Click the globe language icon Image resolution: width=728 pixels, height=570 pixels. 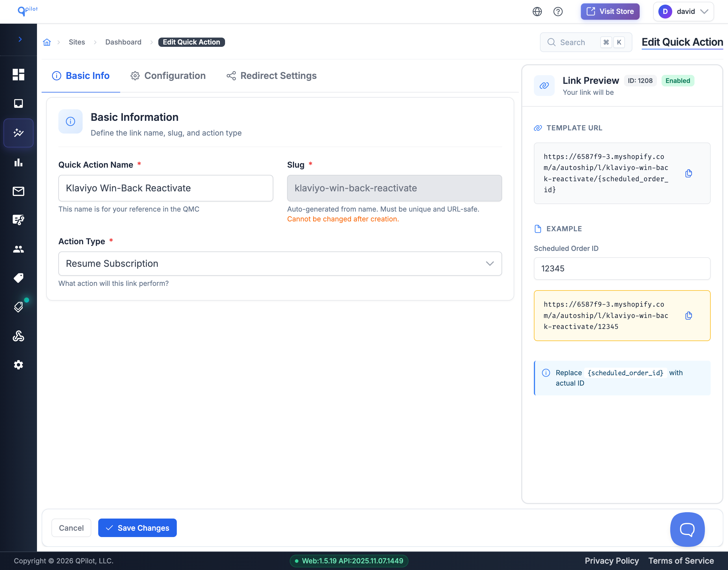tap(537, 12)
